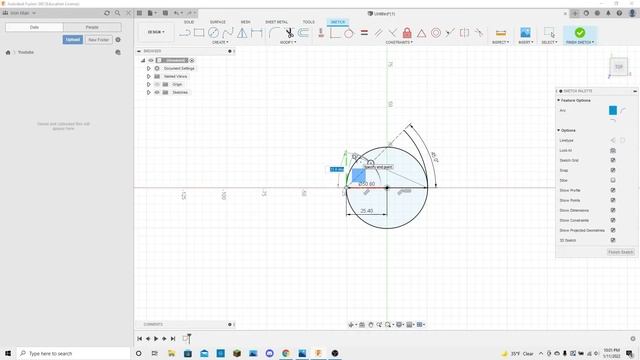
Task: Toggle Show Projected Geometries checkbox
Action: click(x=613, y=230)
